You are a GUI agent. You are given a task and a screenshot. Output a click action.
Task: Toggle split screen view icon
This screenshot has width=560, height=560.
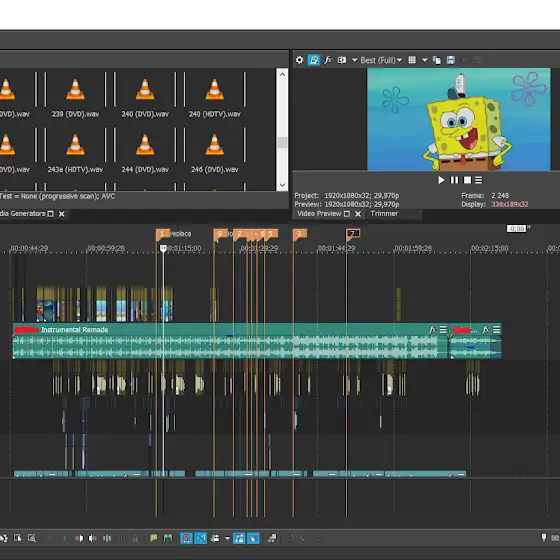tap(342, 60)
